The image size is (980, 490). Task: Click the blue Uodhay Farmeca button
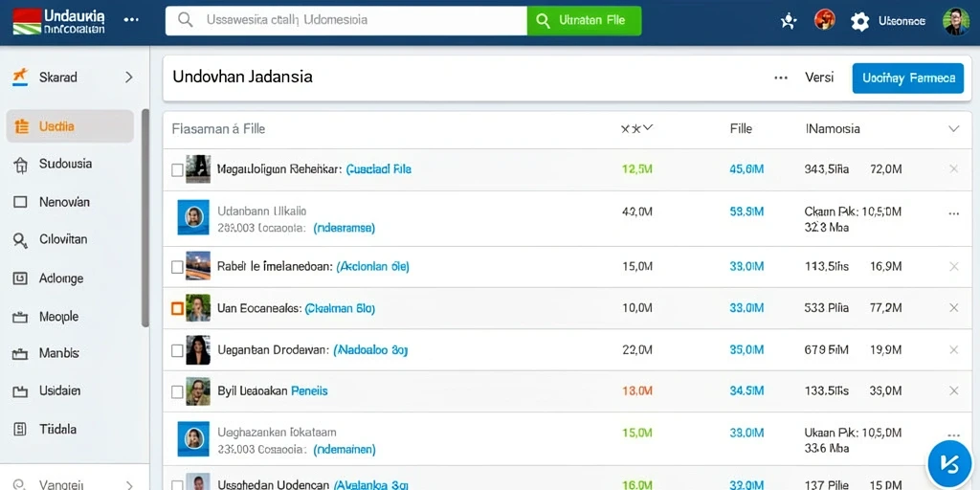(x=908, y=78)
